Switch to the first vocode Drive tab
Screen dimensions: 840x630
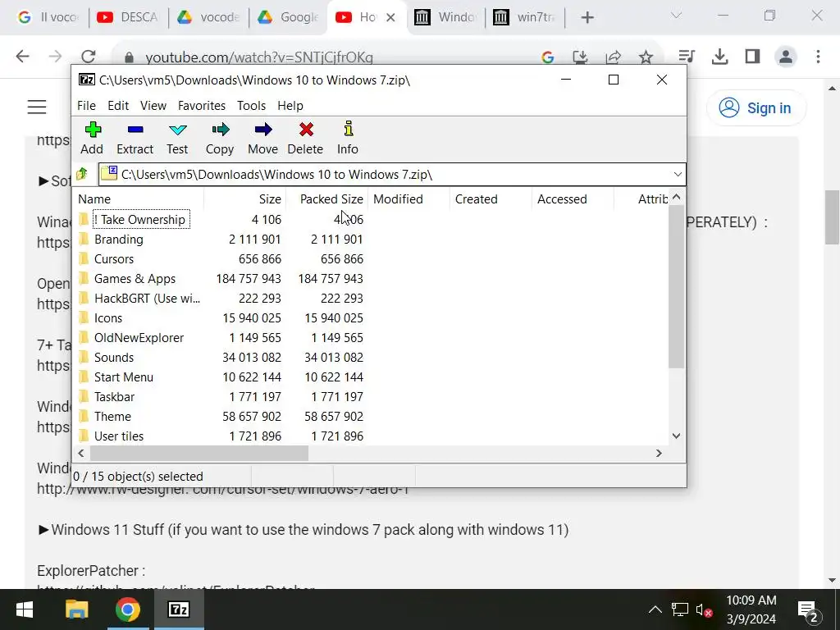coord(209,17)
